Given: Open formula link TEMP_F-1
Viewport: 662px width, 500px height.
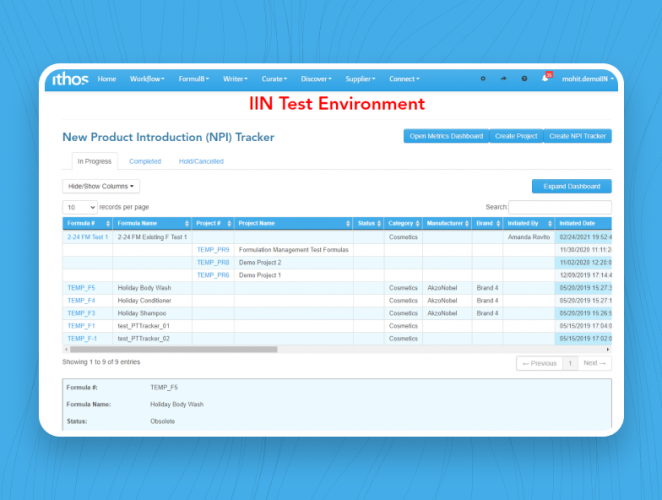Looking at the screenshot, I should [x=82, y=339].
